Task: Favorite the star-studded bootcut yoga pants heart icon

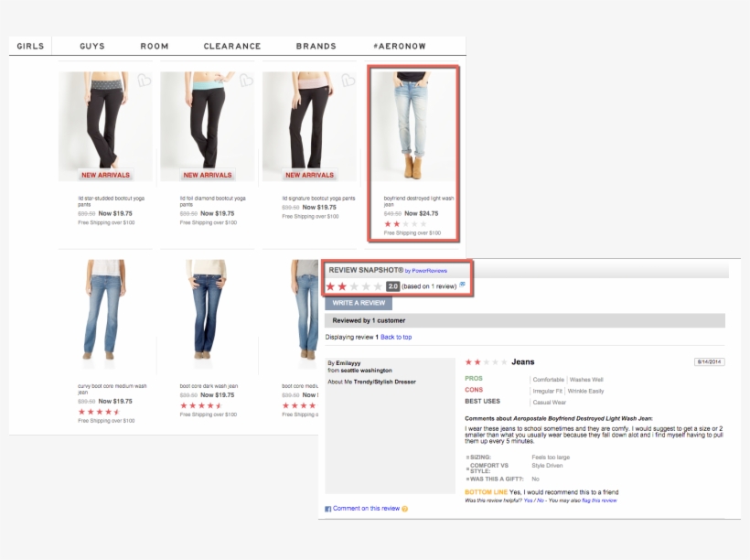Action: (x=144, y=80)
